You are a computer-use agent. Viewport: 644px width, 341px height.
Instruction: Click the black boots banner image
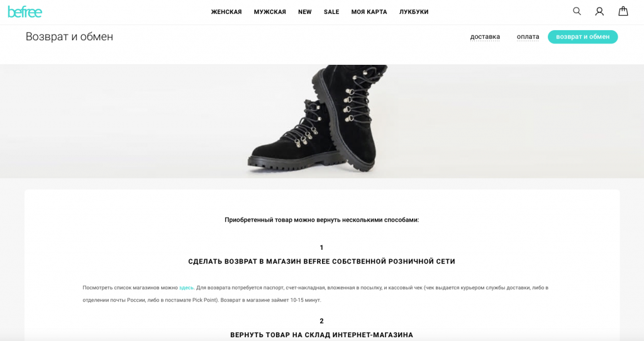pos(322,121)
